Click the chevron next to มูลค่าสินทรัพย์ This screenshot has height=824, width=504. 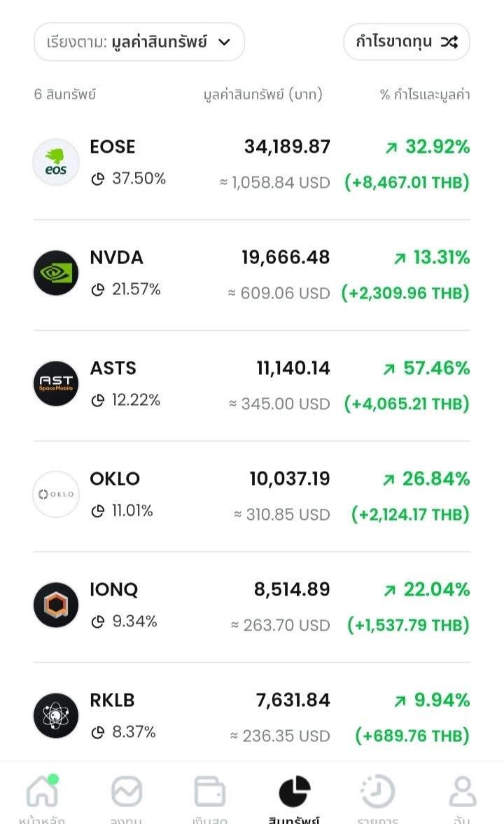pos(224,42)
